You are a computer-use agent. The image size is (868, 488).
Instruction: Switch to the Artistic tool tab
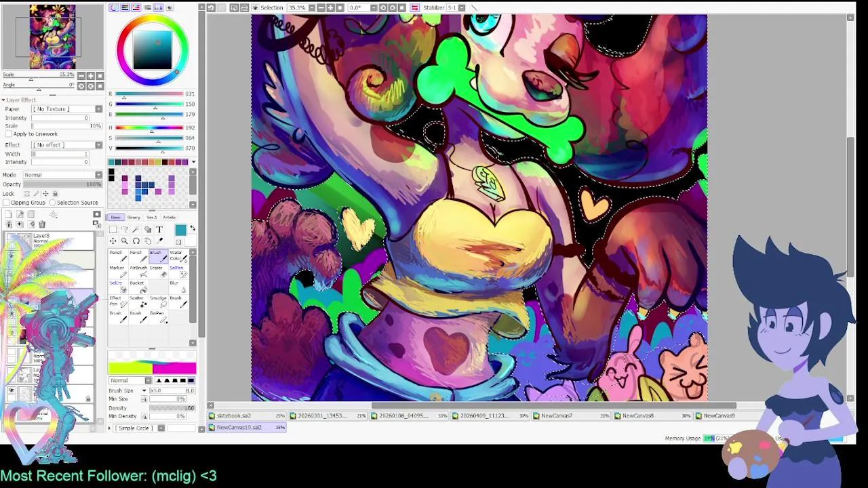point(170,218)
